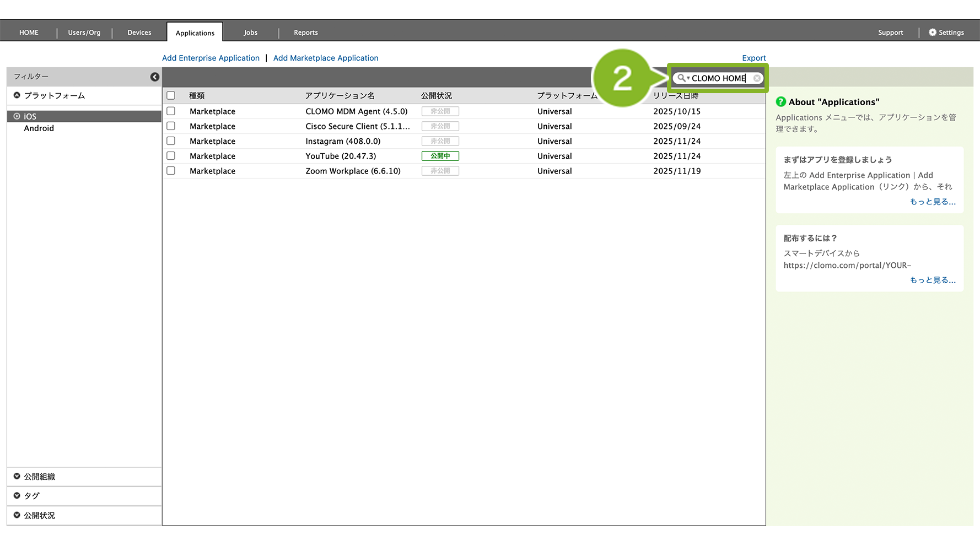Click the search magnifier icon
Screen dimensions: 980x551
click(682, 78)
